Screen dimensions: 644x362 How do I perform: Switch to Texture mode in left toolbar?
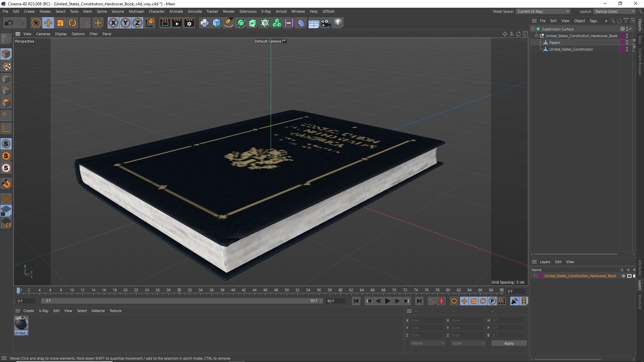[x=6, y=66]
